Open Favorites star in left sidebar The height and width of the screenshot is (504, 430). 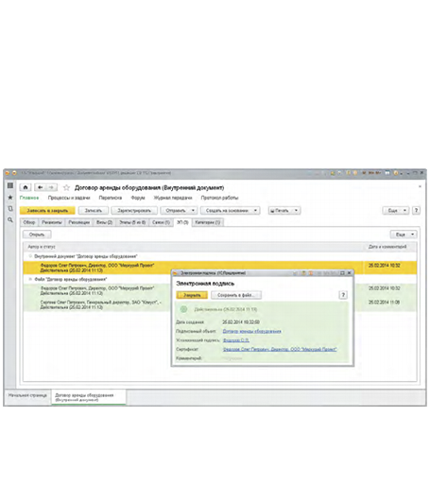tap(10, 197)
